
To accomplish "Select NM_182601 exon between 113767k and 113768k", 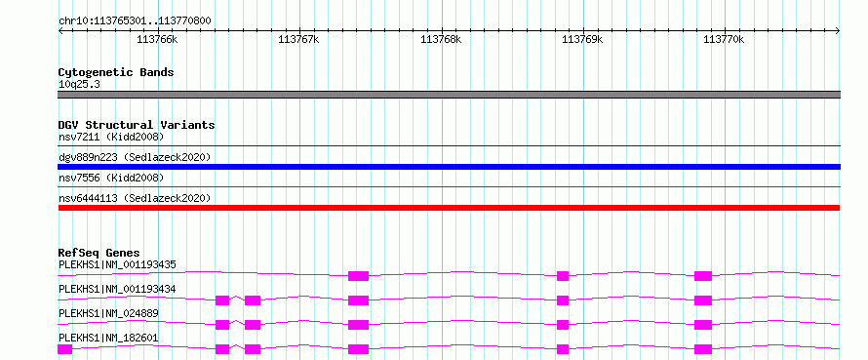I will (358, 349).
